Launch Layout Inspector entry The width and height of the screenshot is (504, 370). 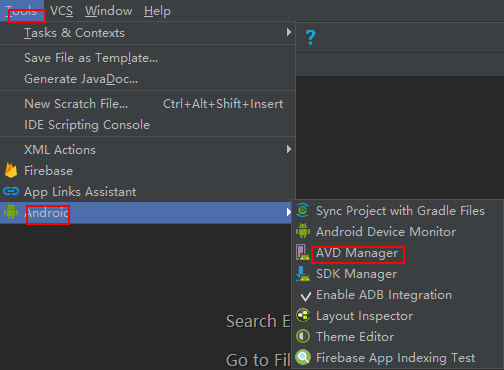[x=397, y=316]
